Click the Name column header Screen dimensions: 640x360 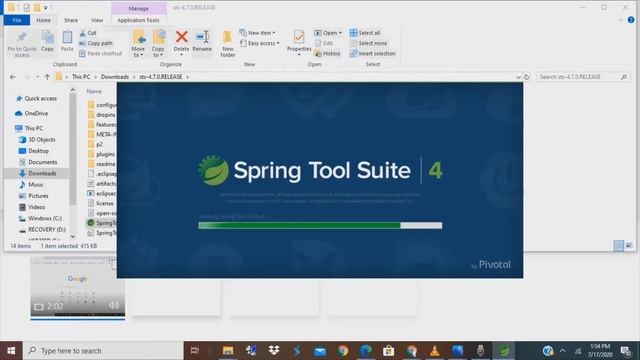click(x=94, y=91)
